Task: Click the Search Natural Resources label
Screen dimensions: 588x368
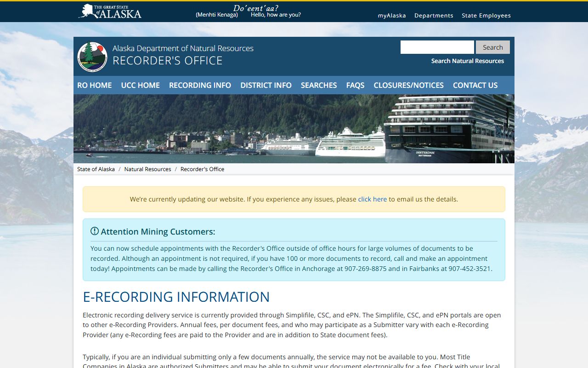Action: pyautogui.click(x=468, y=61)
